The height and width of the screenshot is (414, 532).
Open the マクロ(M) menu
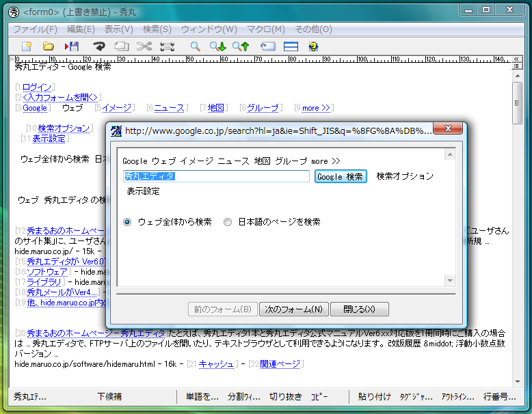point(266,29)
